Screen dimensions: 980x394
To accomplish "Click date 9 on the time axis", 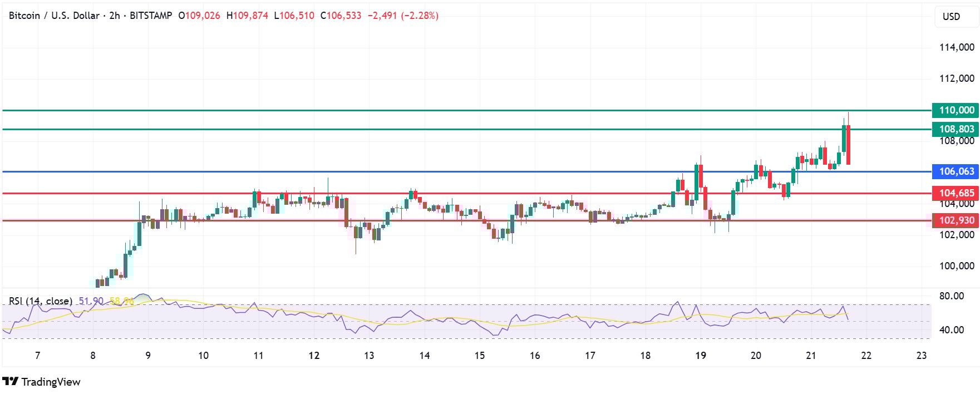I will (x=148, y=356).
